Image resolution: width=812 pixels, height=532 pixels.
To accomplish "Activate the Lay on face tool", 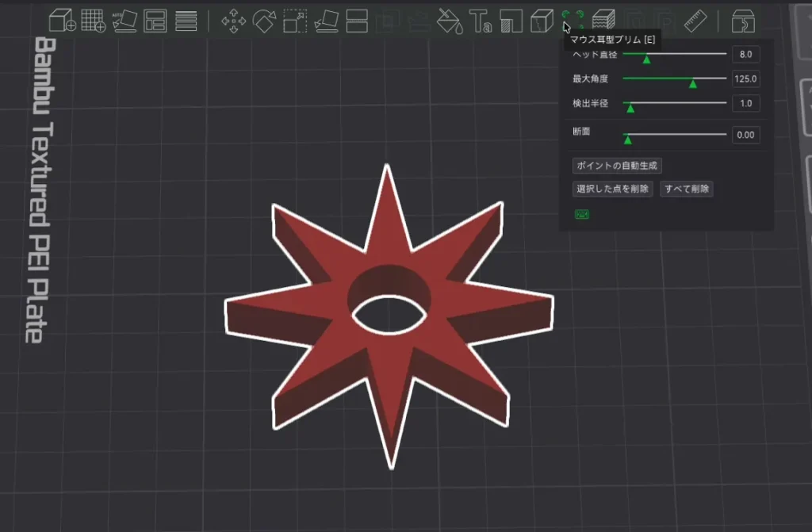I will [326, 21].
